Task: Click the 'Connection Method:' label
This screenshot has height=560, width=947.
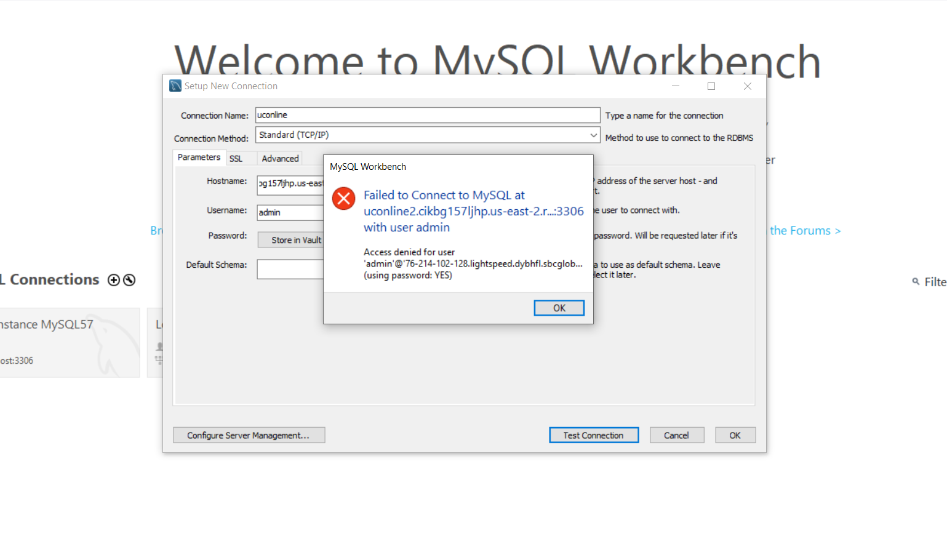Action: 211,138
